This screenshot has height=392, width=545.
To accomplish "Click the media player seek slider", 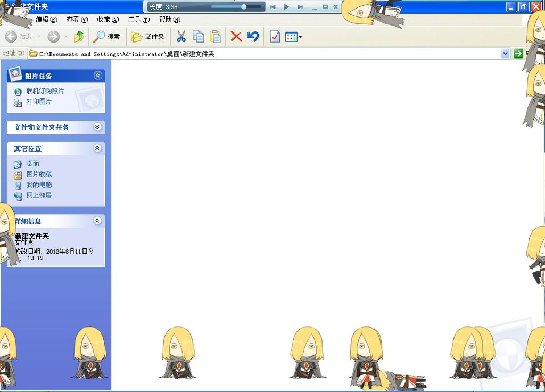I will point(237,7).
